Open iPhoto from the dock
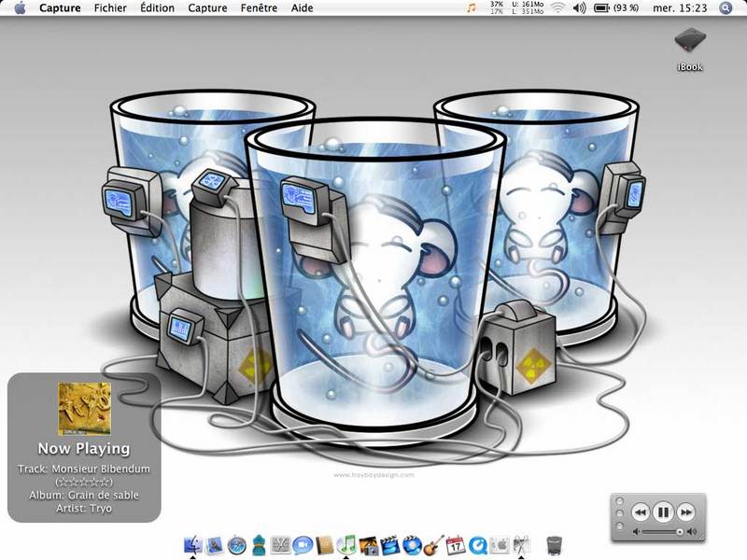747x560 pixels. [x=368, y=545]
